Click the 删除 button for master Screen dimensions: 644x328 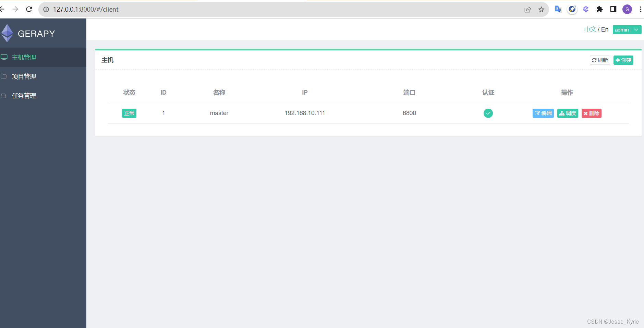(591, 113)
